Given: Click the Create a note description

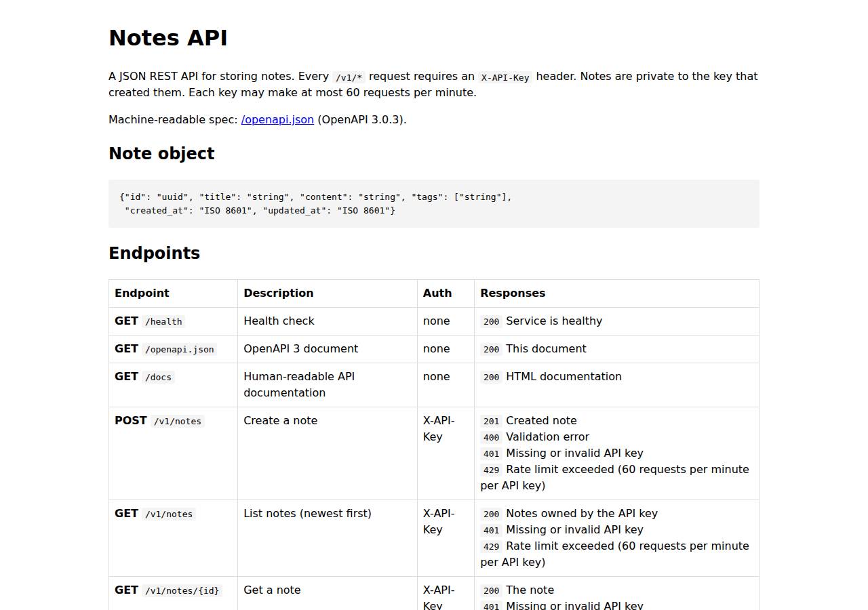Looking at the screenshot, I should (x=280, y=420).
